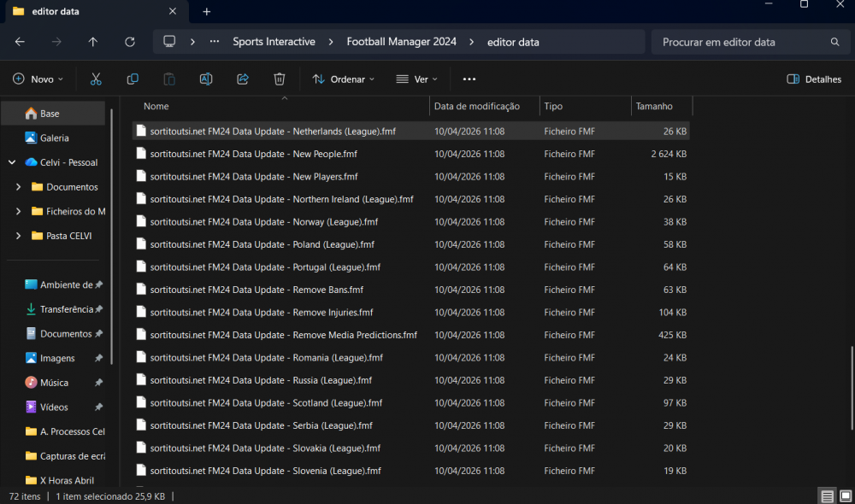Open the Ordenar dropdown menu
The height and width of the screenshot is (504, 855).
coord(344,79)
